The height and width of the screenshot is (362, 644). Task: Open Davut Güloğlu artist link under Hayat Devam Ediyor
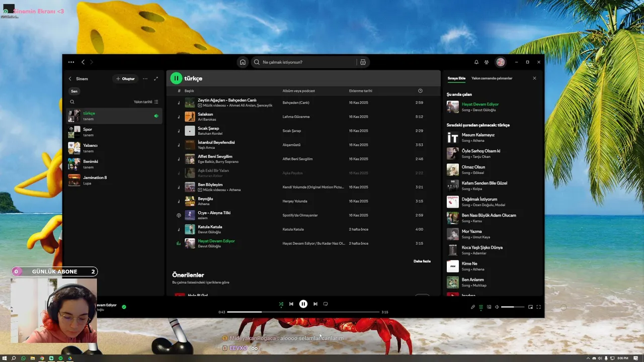(209, 246)
